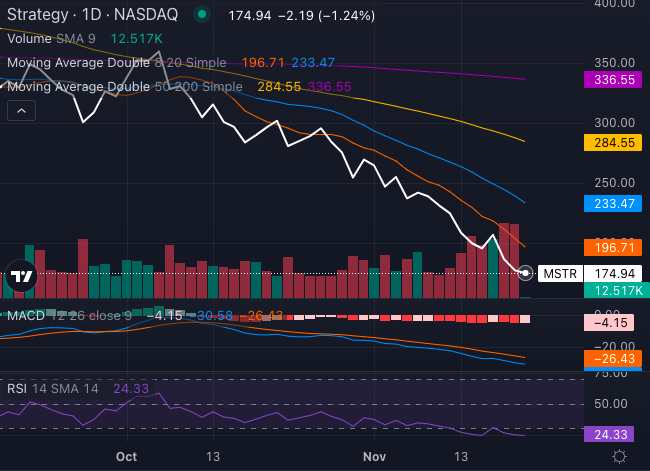Click the green market status dot

203,16
